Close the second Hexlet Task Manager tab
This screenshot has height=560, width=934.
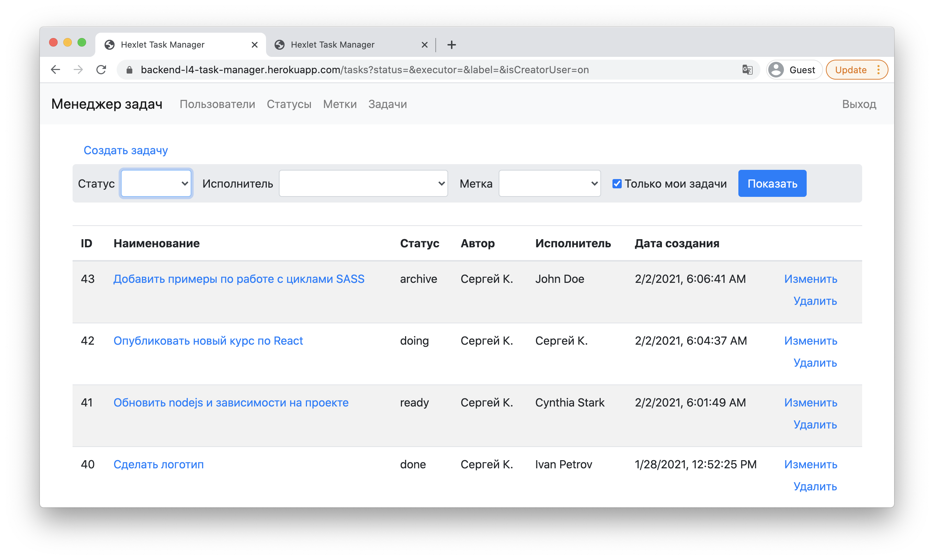pyautogui.click(x=424, y=45)
